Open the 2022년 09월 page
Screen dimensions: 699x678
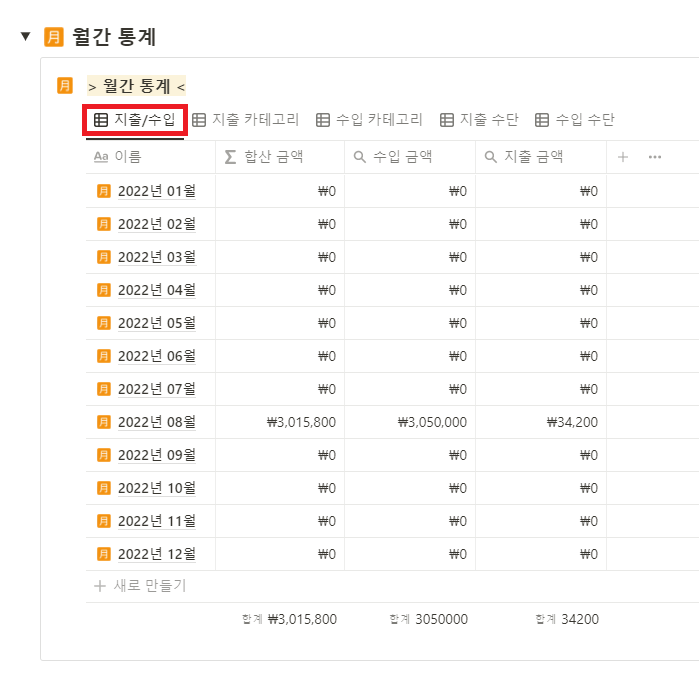point(156,455)
